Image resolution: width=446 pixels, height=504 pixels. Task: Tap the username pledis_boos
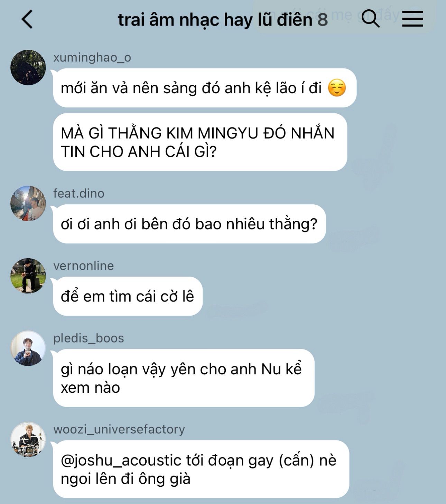[89, 338]
